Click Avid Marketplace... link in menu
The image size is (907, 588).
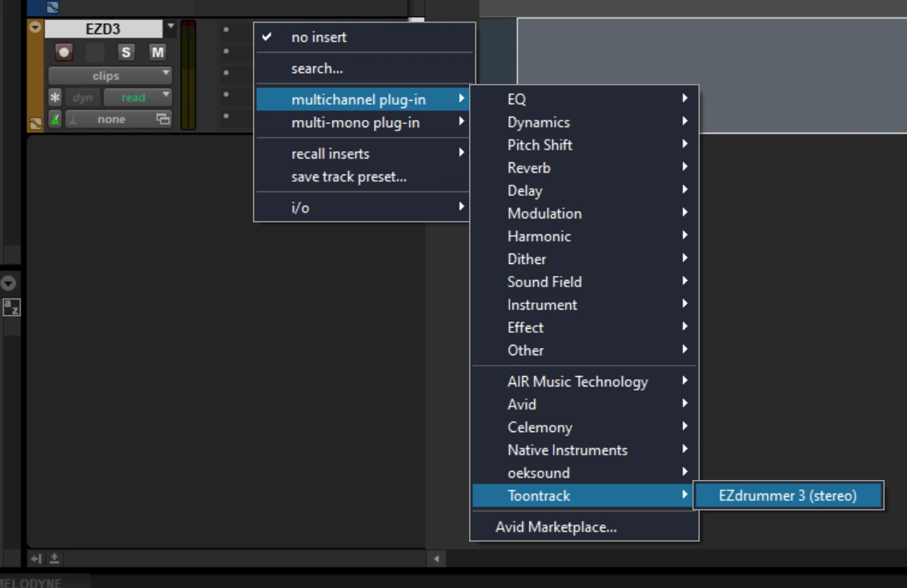click(556, 527)
